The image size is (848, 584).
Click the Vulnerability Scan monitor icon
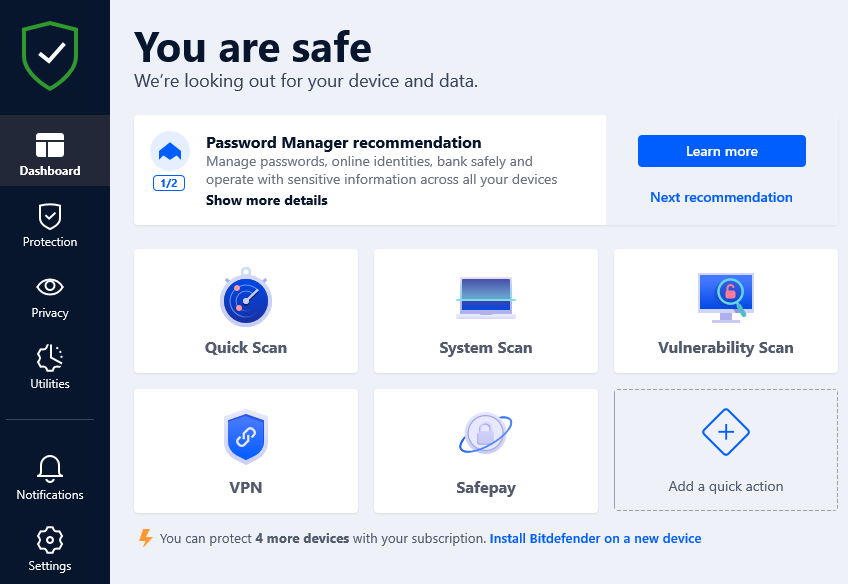tap(726, 297)
